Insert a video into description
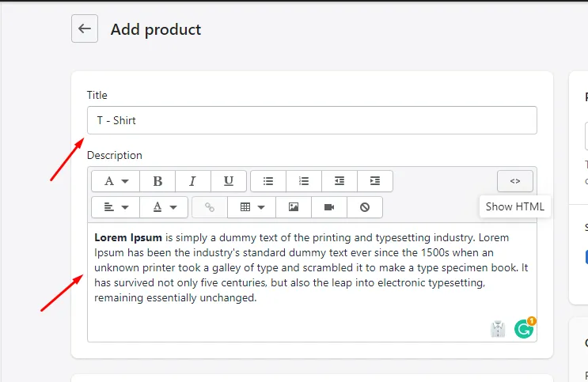 [x=329, y=207]
